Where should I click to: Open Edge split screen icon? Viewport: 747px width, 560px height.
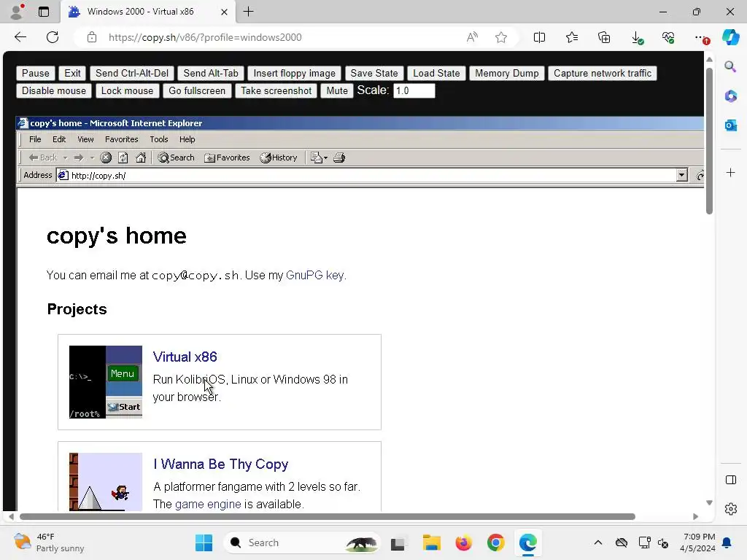(539, 37)
